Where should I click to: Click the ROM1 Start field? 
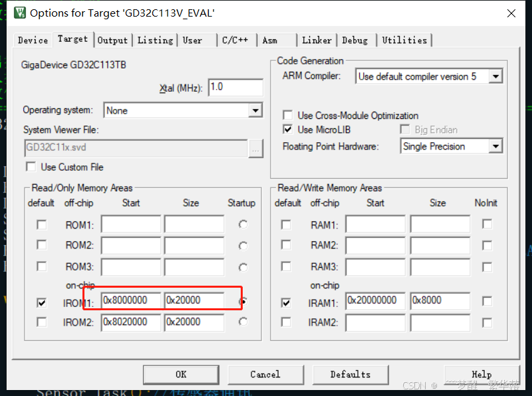pyautogui.click(x=131, y=224)
